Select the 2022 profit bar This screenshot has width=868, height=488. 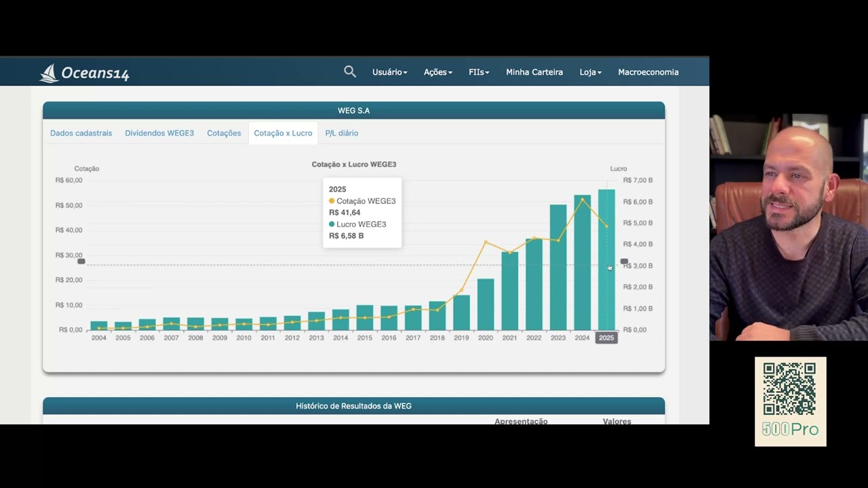tap(534, 284)
